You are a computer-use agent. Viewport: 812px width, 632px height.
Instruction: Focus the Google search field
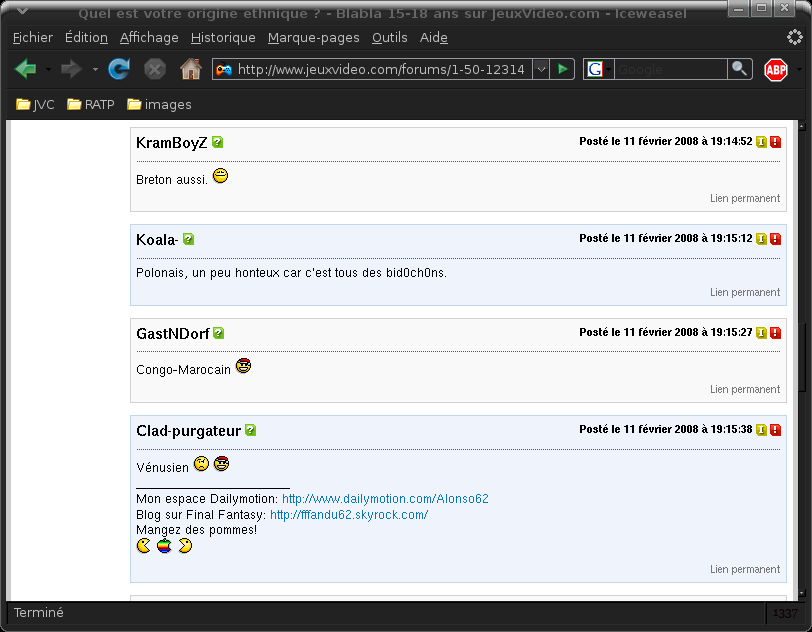pyautogui.click(x=671, y=69)
